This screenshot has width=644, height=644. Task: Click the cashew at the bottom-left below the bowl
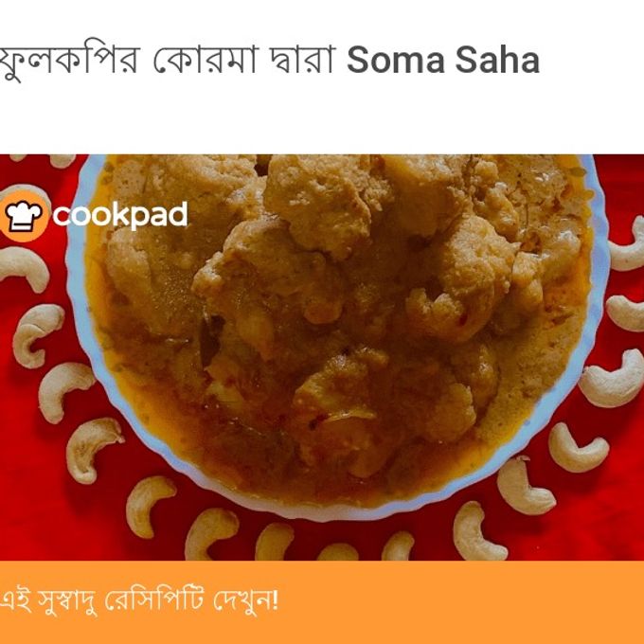pos(149,506)
